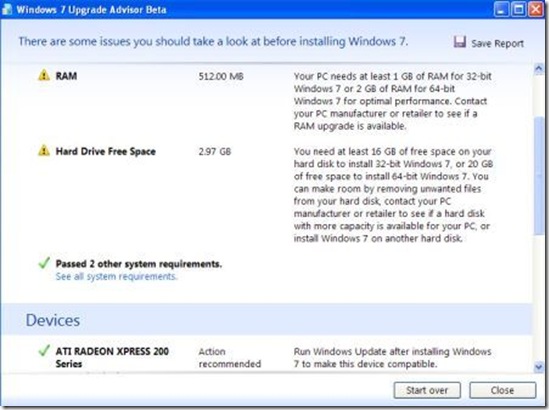Image resolution: width=549 pixels, height=410 pixels.
Task: Click the Passed 2 other system requirements text
Action: coord(139,264)
